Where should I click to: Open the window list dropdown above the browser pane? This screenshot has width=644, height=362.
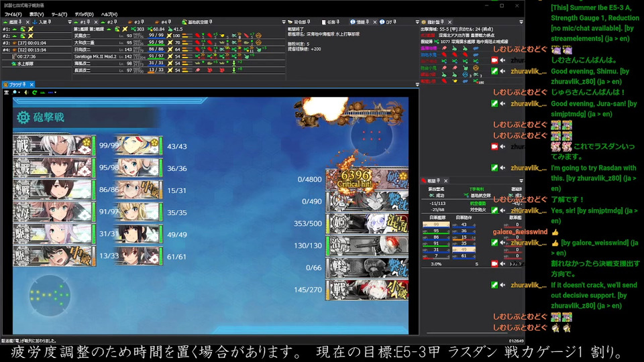point(417,84)
